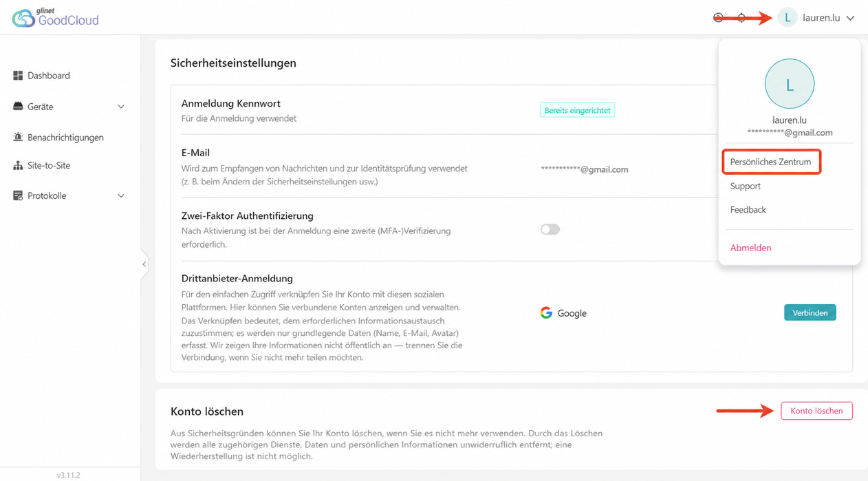Screen dimensions: 868x481
Task: Open the Dashboard grid icon
Action: 18,76
